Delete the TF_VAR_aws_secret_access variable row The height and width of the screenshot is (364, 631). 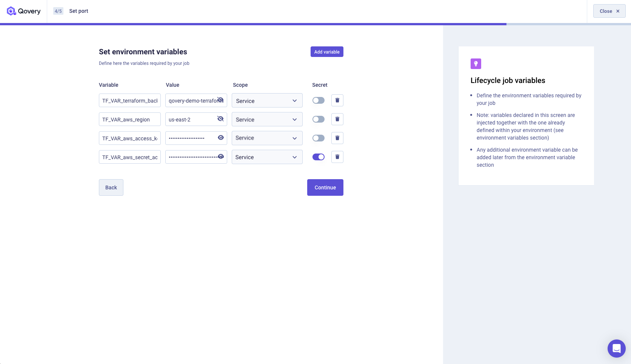(337, 157)
